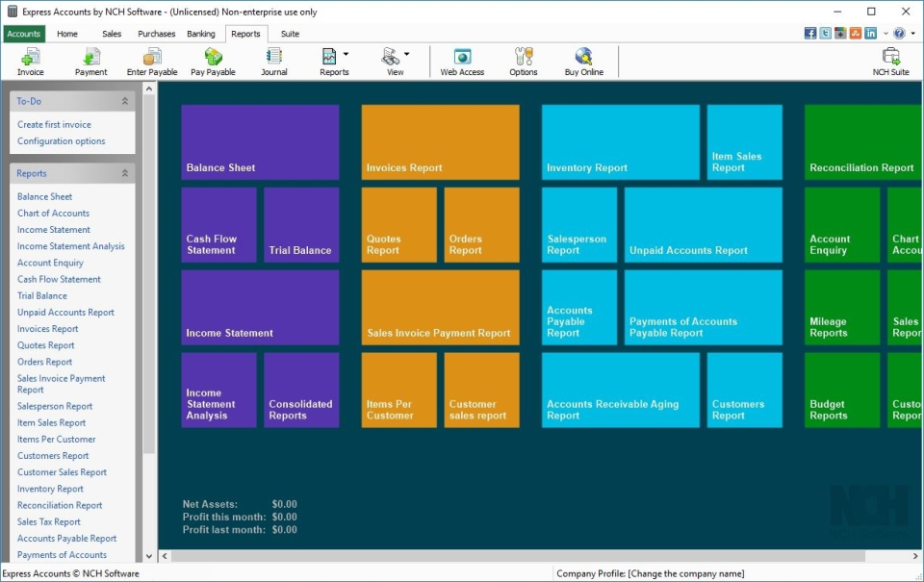Open the Journal from the toolbar
This screenshot has height=582, width=924.
click(274, 61)
